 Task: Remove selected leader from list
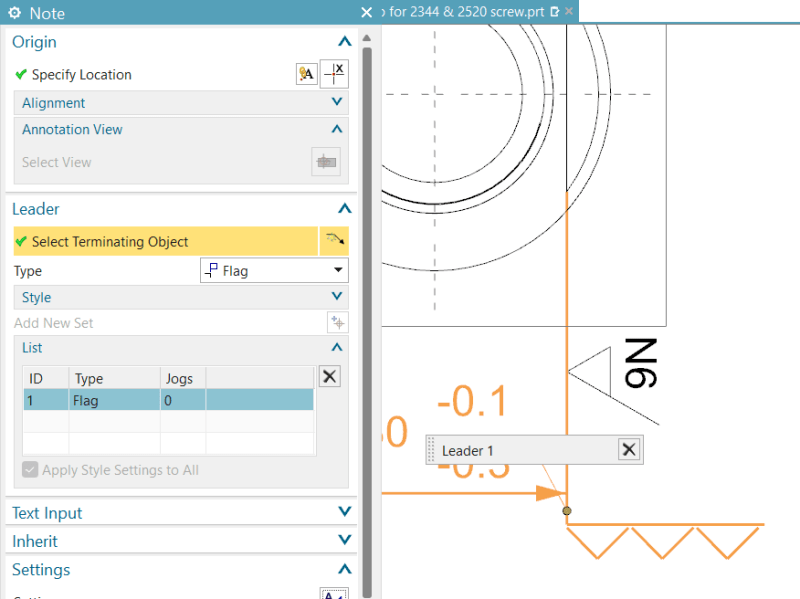[330, 377]
